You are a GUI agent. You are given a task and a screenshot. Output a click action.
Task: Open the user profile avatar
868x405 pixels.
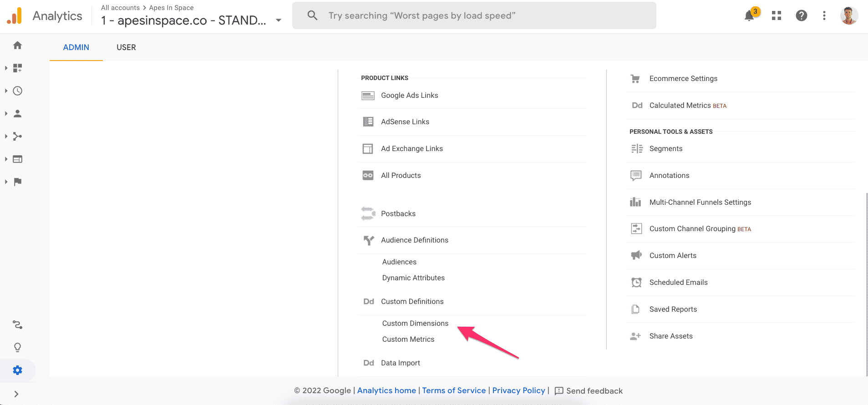coord(848,15)
